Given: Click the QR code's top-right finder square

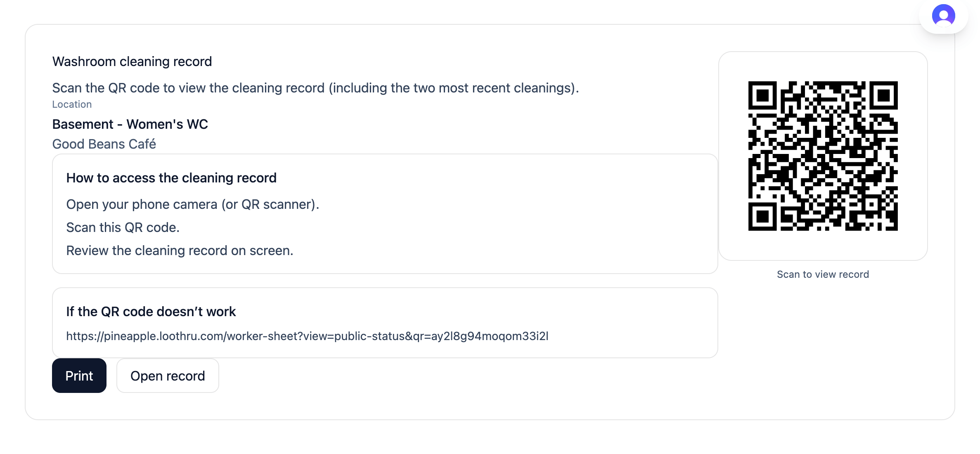Looking at the screenshot, I should (883, 95).
